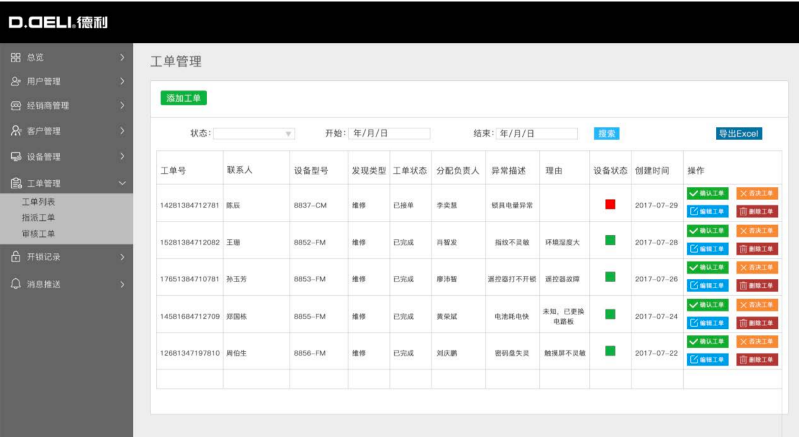Viewport: 799px width, 439px height.
Task: Reject work order 15281384712082 with 否决工单
Action: tap(757, 231)
